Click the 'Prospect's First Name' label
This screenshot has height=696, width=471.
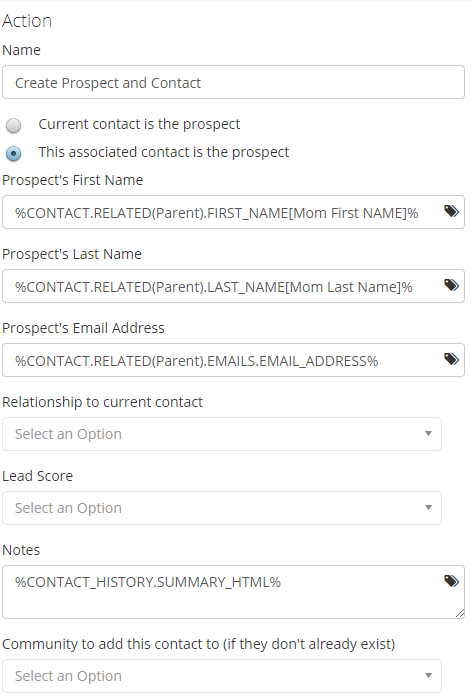click(73, 180)
